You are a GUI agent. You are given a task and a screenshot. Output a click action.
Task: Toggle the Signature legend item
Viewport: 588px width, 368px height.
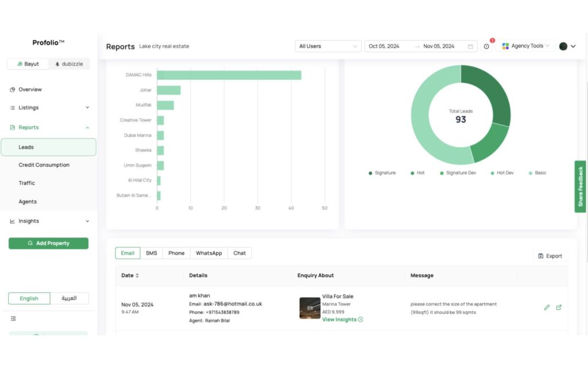point(382,172)
